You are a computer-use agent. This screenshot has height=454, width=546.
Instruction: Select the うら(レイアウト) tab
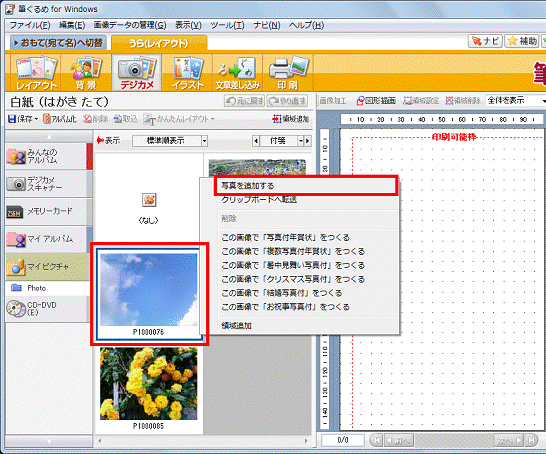coord(159,43)
